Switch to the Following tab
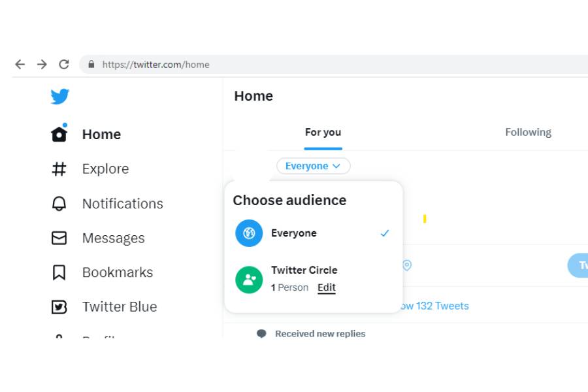Image resolution: width=588 pixels, height=392 pixels. tap(528, 133)
